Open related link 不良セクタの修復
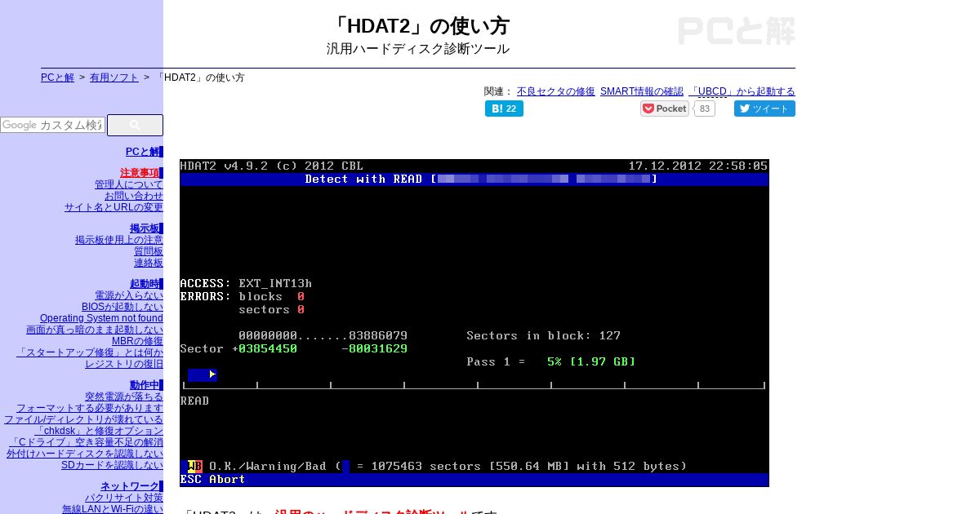This screenshot has width=980, height=514. [556, 91]
